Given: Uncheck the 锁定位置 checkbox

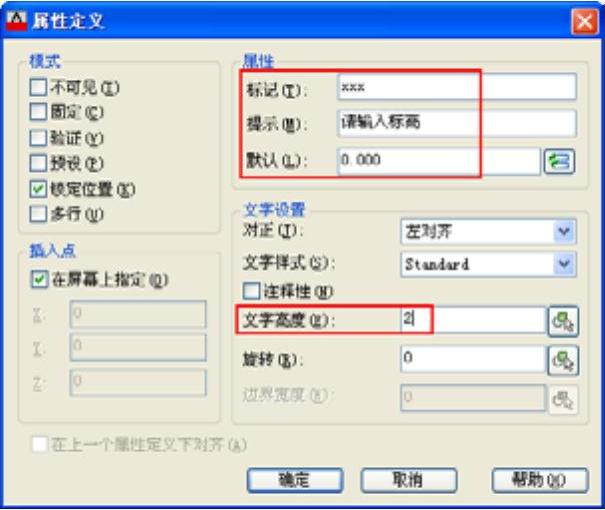Looking at the screenshot, I should click(38, 189).
